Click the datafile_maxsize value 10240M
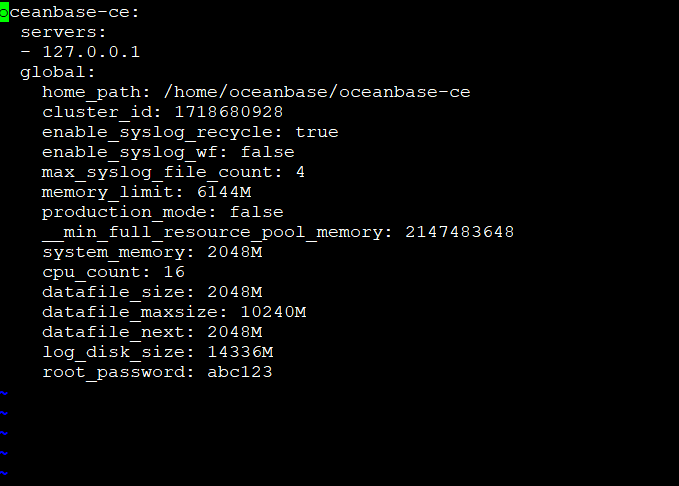 coord(273,312)
